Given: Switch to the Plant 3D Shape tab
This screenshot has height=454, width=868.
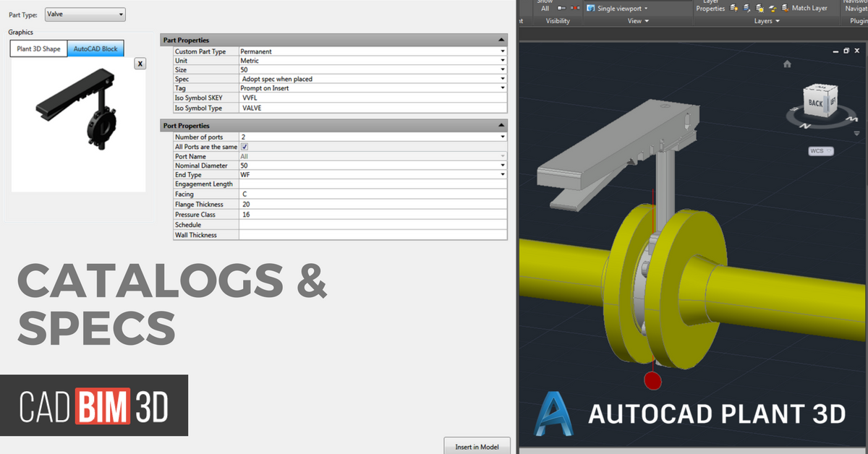Looking at the screenshot, I should (39, 48).
